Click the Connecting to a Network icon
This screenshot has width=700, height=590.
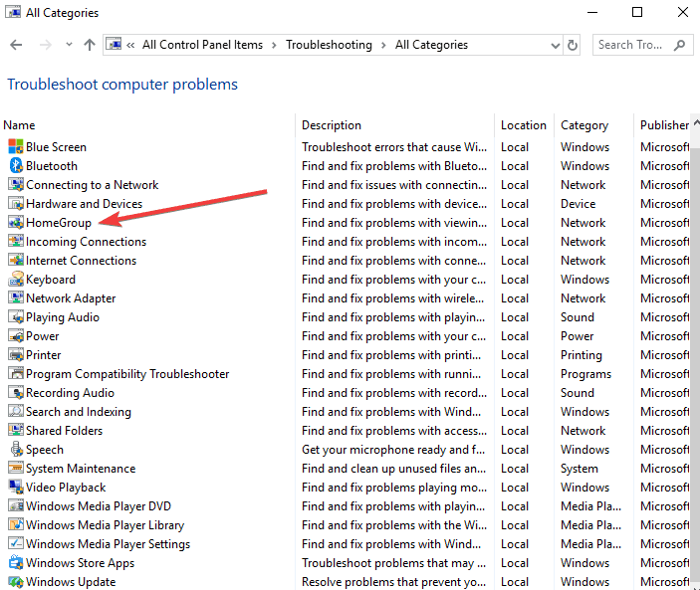click(16, 185)
